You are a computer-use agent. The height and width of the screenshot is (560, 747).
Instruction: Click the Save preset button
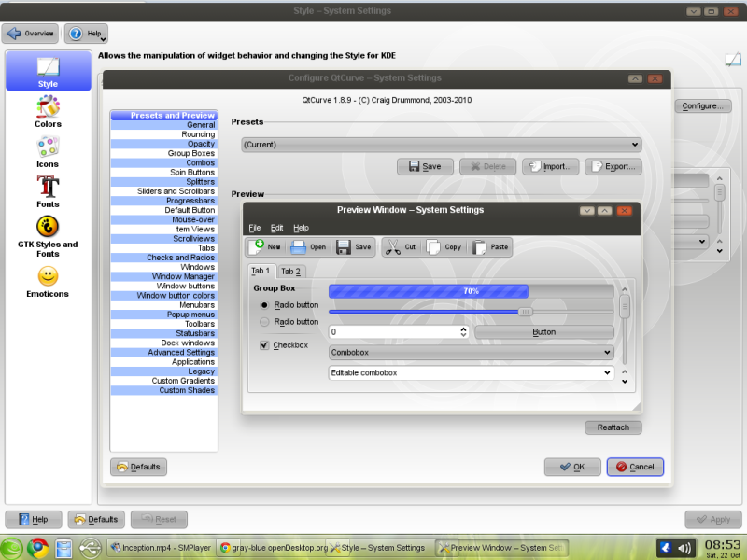coord(425,167)
